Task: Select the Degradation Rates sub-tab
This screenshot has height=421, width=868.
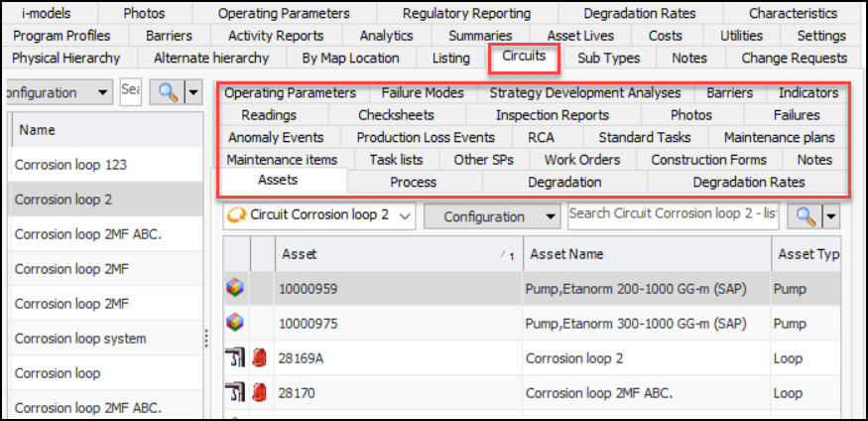Action: tap(748, 182)
